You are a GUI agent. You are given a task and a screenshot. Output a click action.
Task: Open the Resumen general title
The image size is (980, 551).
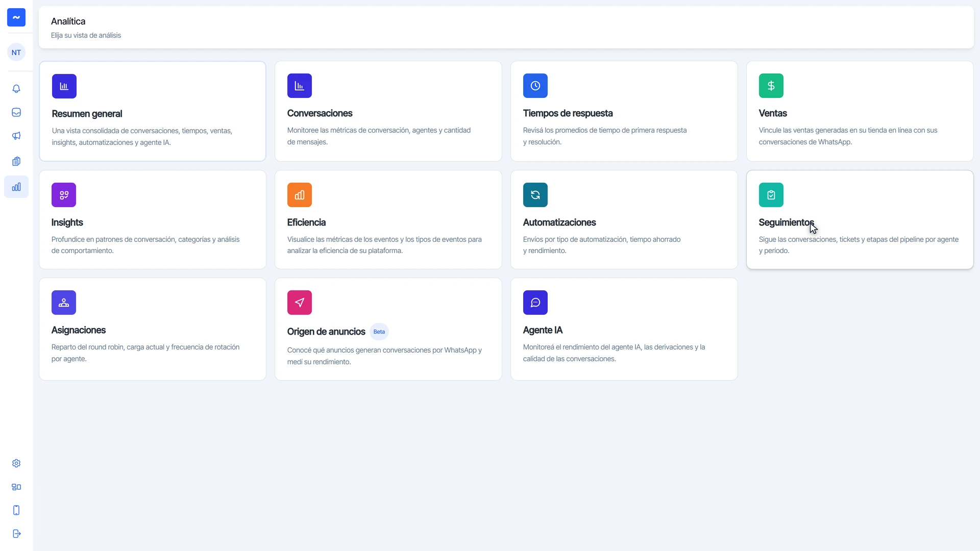(x=87, y=114)
